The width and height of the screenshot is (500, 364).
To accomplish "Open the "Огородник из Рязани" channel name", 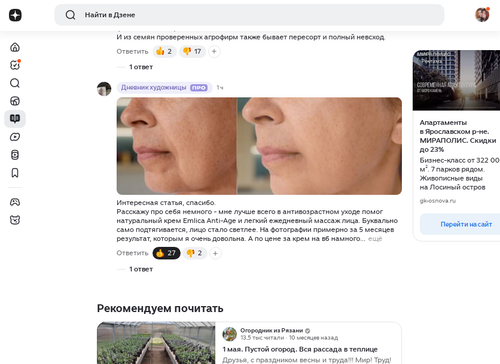I will [272, 330].
